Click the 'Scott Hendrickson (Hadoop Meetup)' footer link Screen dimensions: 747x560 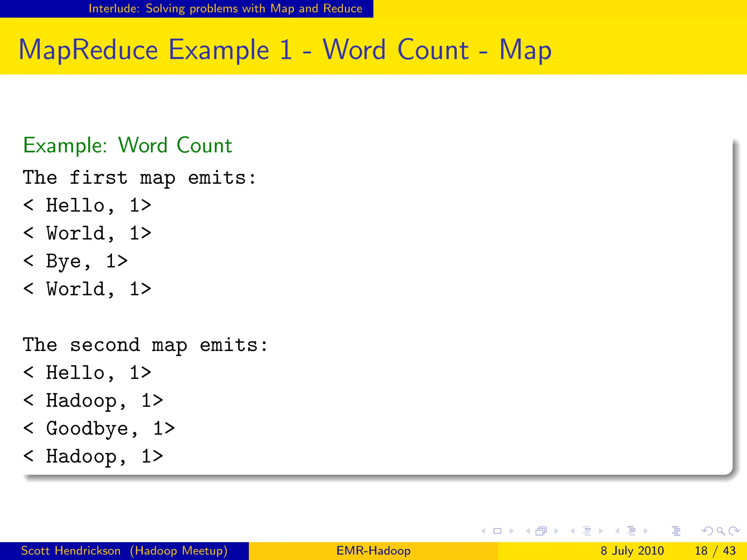pyautogui.click(x=124, y=551)
